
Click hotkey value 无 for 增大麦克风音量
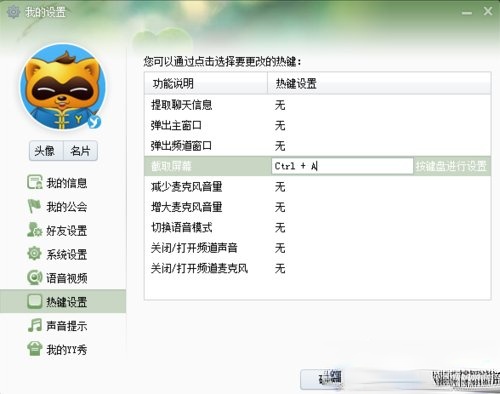pos(280,207)
